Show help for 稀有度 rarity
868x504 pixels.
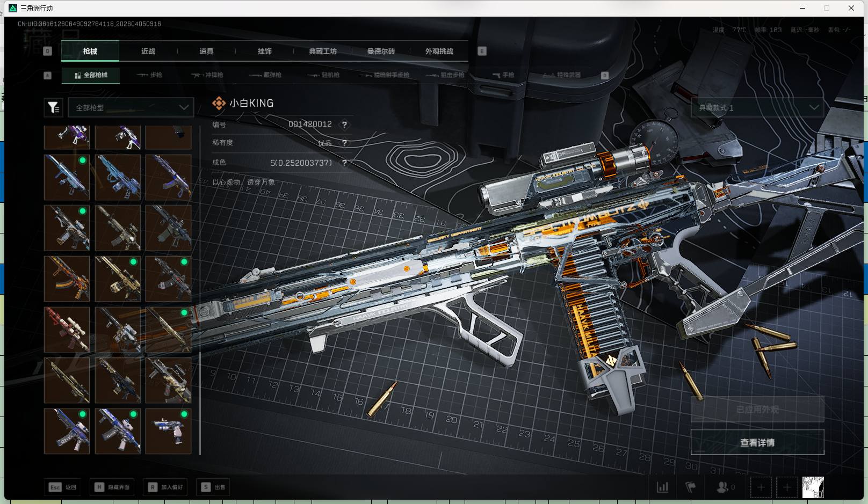pyautogui.click(x=344, y=143)
